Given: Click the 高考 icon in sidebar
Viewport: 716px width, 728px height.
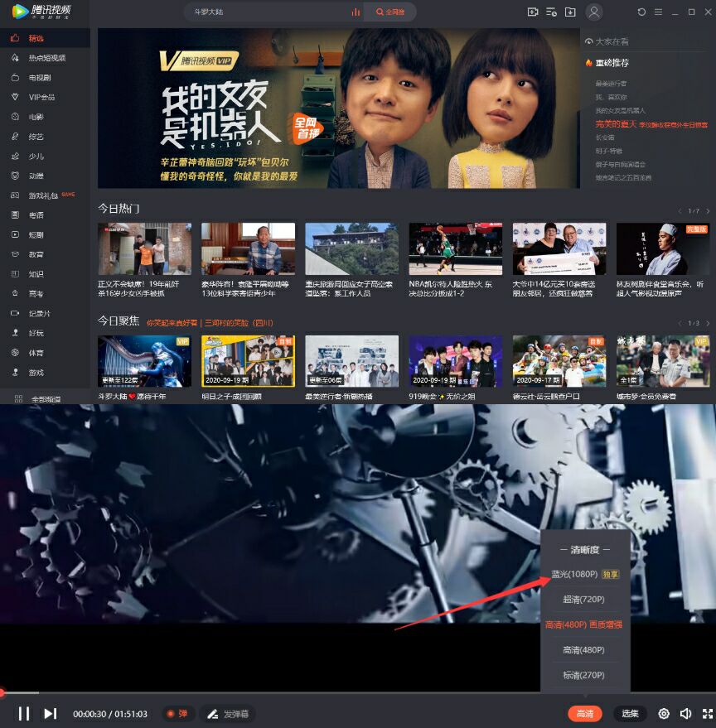Looking at the screenshot, I should (16, 293).
